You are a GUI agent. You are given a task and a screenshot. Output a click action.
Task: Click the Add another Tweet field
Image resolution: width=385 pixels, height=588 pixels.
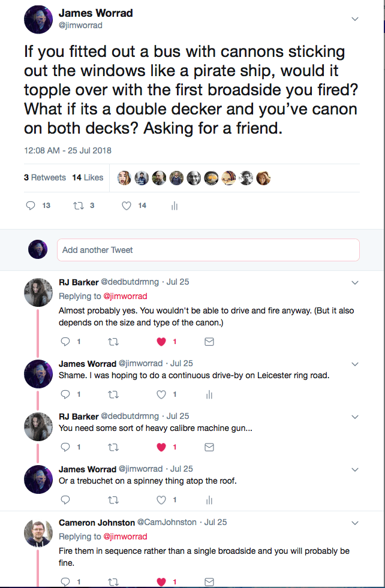[x=208, y=249]
